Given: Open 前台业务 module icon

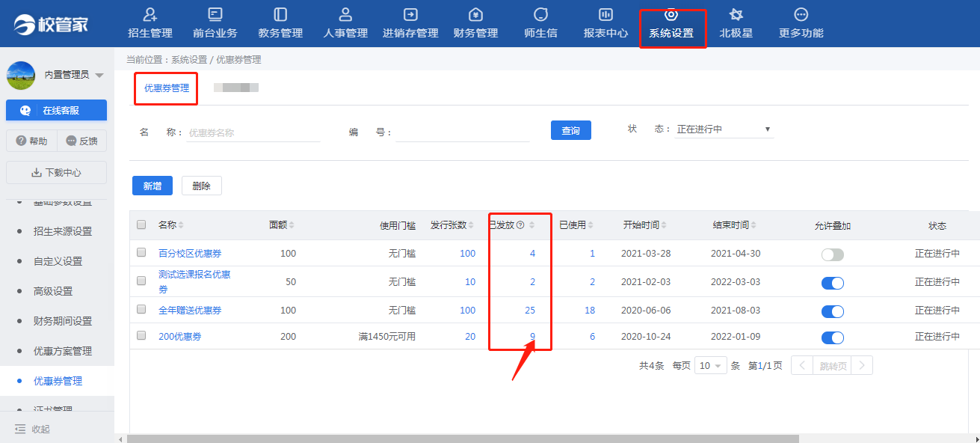Looking at the screenshot, I should pos(215,14).
